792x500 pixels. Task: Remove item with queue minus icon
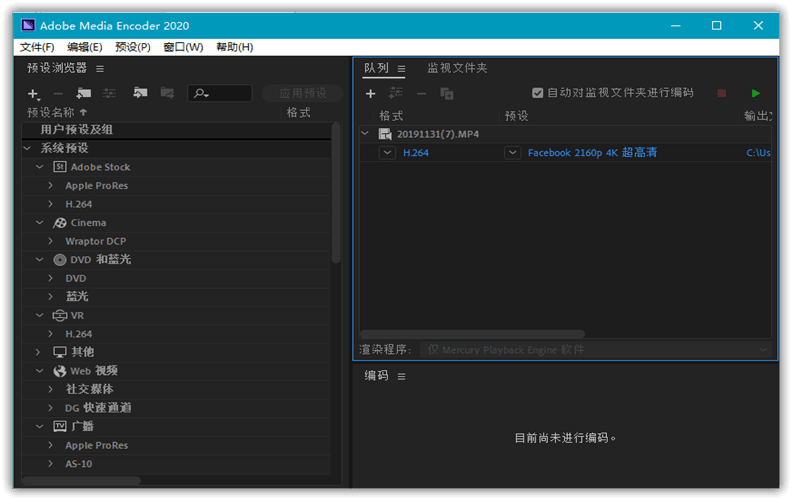click(x=421, y=94)
